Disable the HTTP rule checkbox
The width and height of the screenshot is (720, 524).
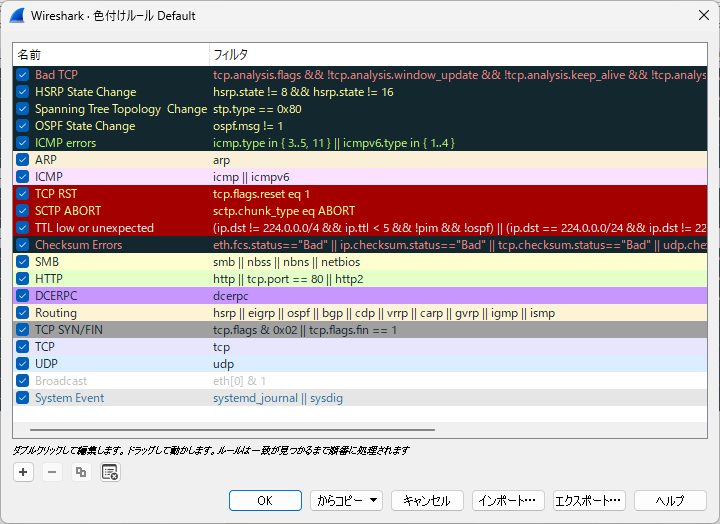[x=22, y=279]
